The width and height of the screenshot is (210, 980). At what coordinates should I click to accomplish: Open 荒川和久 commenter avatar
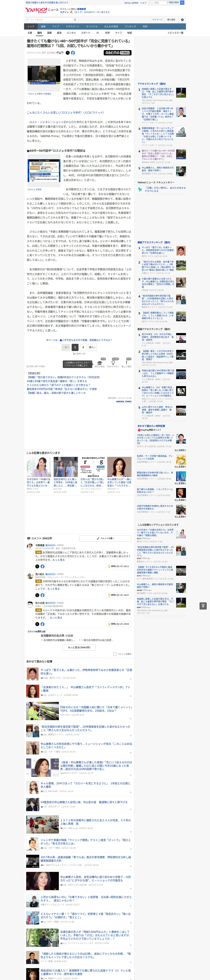(x=30, y=575)
